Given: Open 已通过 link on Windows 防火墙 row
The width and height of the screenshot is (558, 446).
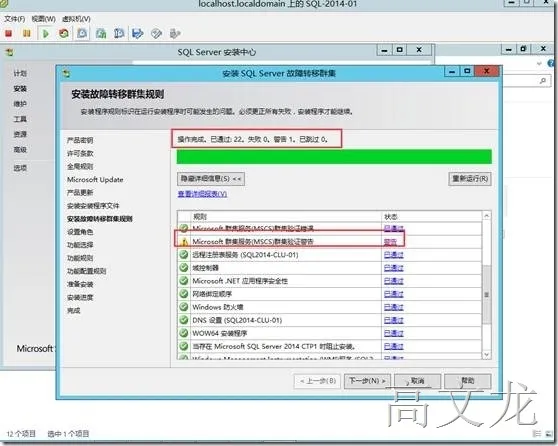Looking at the screenshot, I should [394, 307].
